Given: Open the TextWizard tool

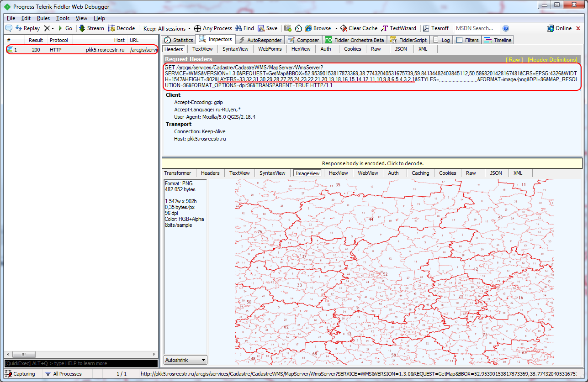Looking at the screenshot, I should pyautogui.click(x=400, y=28).
